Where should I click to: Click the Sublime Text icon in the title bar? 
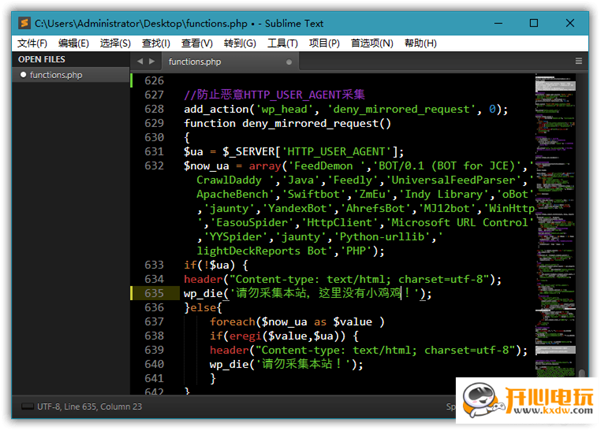(24, 23)
